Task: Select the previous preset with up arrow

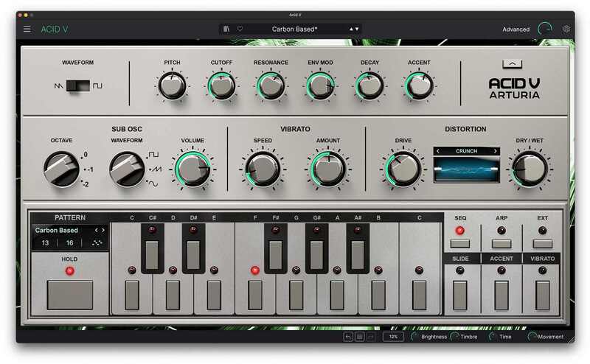Action: coord(351,29)
